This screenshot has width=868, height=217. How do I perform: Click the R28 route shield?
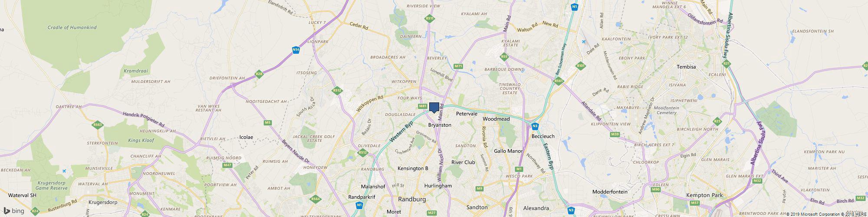[x=259, y=74]
